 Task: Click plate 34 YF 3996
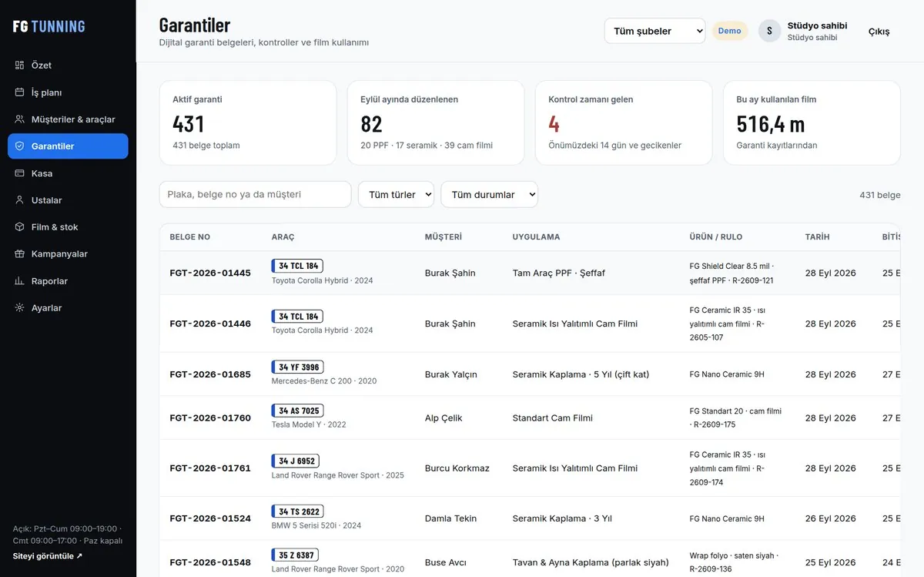(x=298, y=367)
